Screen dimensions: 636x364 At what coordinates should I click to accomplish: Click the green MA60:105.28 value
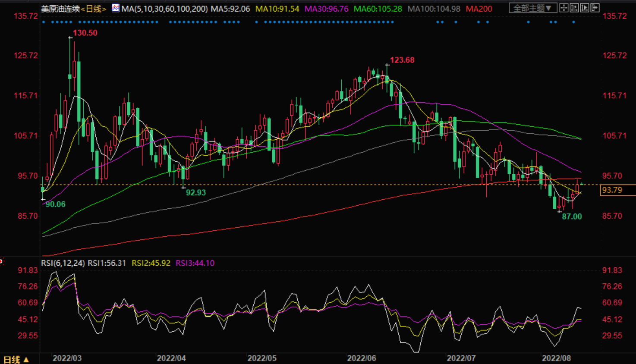pyautogui.click(x=378, y=9)
